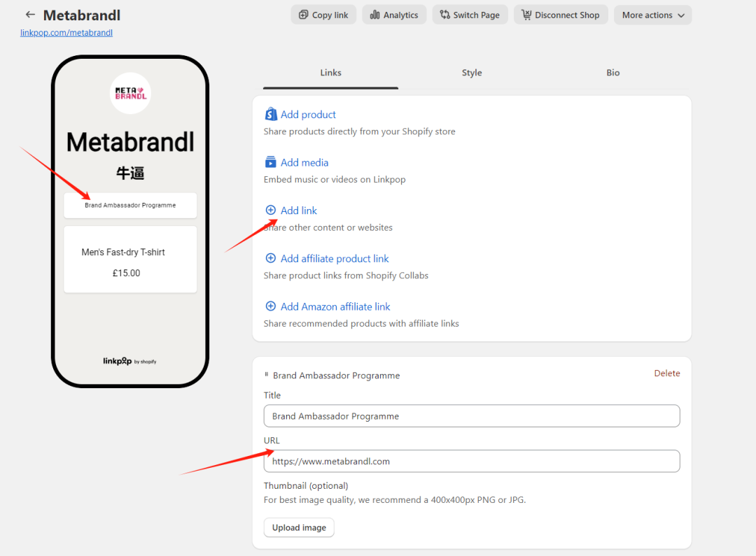Click the URL input field
Image resolution: width=756 pixels, height=556 pixels.
(x=472, y=461)
